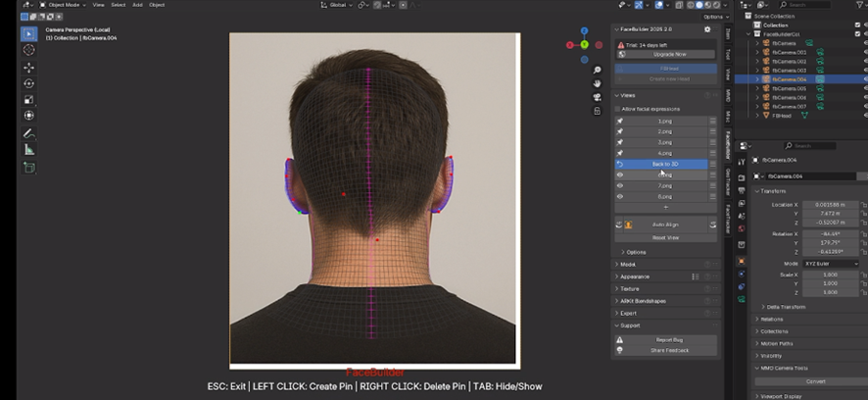This screenshot has width=868, height=400.
Task: Toggle visibility of fbCamera.001 in outliner
Action: point(864,52)
